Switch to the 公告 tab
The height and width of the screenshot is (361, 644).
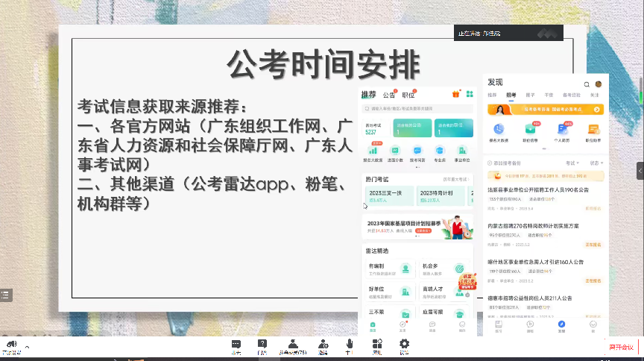[x=389, y=95]
